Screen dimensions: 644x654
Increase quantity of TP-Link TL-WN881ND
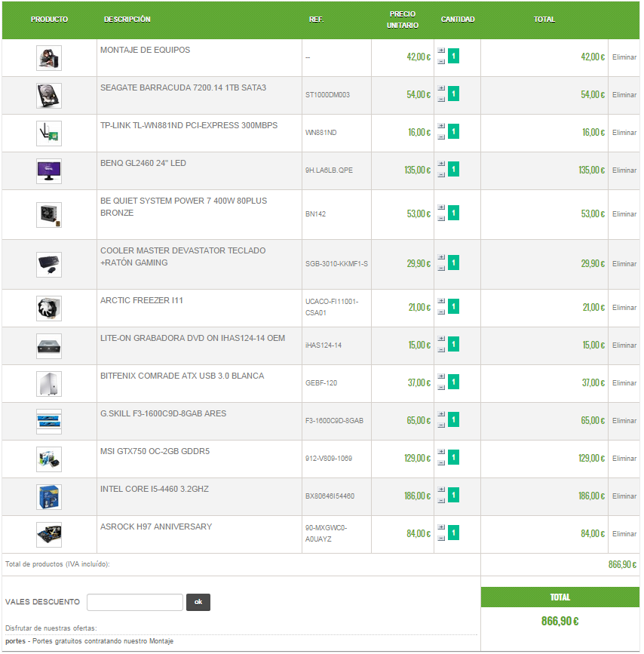point(441,126)
